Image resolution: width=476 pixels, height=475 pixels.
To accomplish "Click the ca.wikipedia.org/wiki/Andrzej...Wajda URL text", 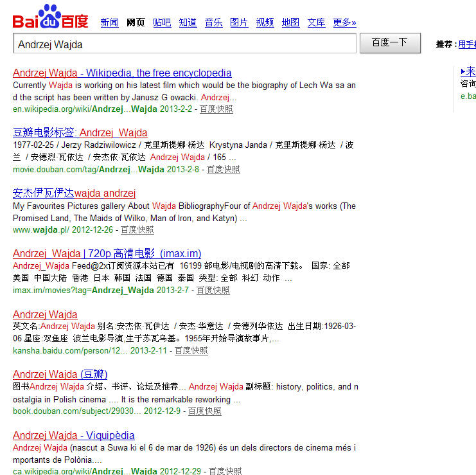I will point(85,471).
